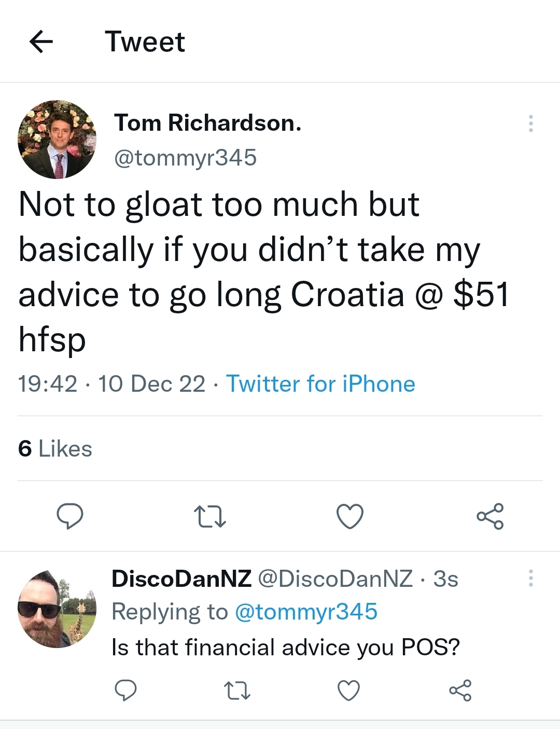The image size is (560, 729).
Task: Click the @tommyr345 mention in the reply
Action: [x=306, y=612]
